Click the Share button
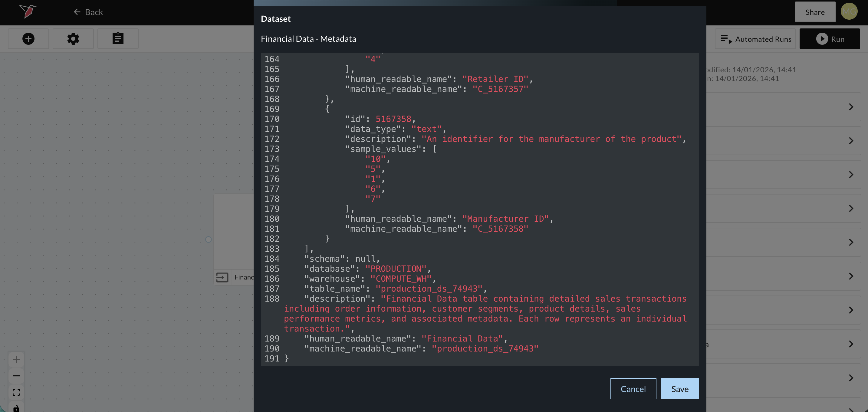The width and height of the screenshot is (868, 412). 815,12
